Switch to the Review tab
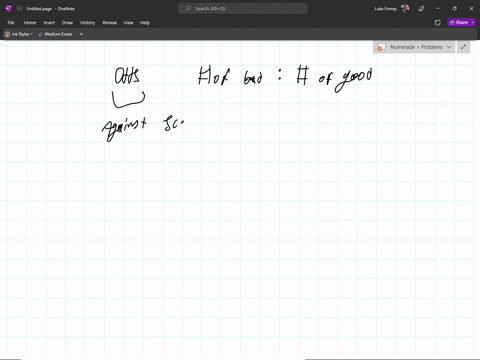This screenshot has width=480, height=360. [109, 23]
